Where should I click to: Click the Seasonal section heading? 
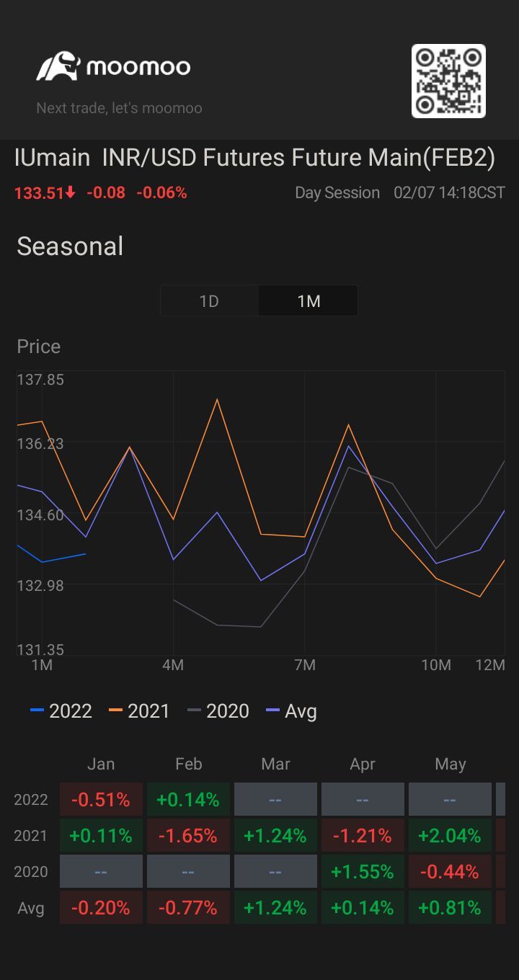pos(70,246)
